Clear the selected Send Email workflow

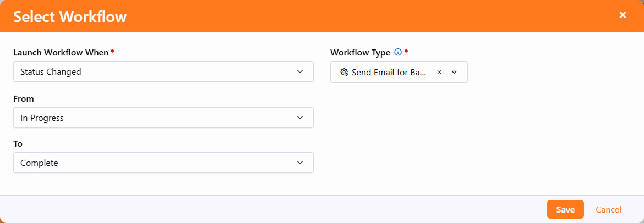coord(439,72)
